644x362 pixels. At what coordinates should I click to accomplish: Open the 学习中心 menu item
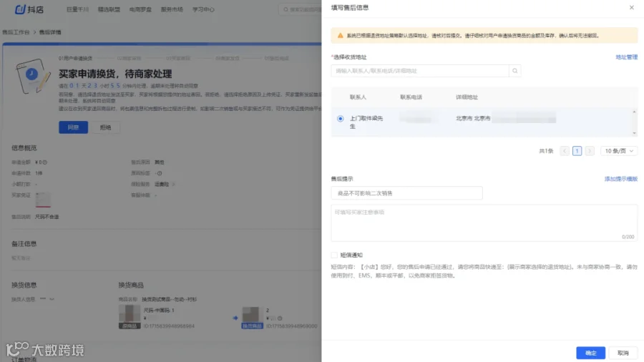click(203, 9)
